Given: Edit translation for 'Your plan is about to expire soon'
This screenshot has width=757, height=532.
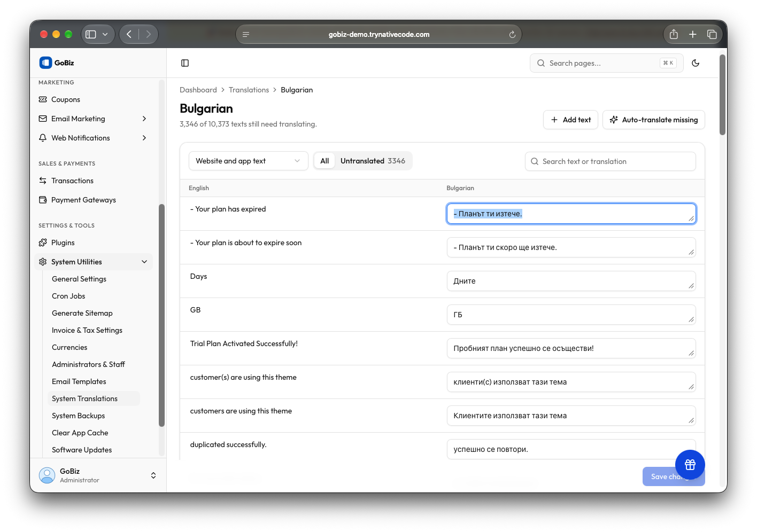Looking at the screenshot, I should 571,247.
